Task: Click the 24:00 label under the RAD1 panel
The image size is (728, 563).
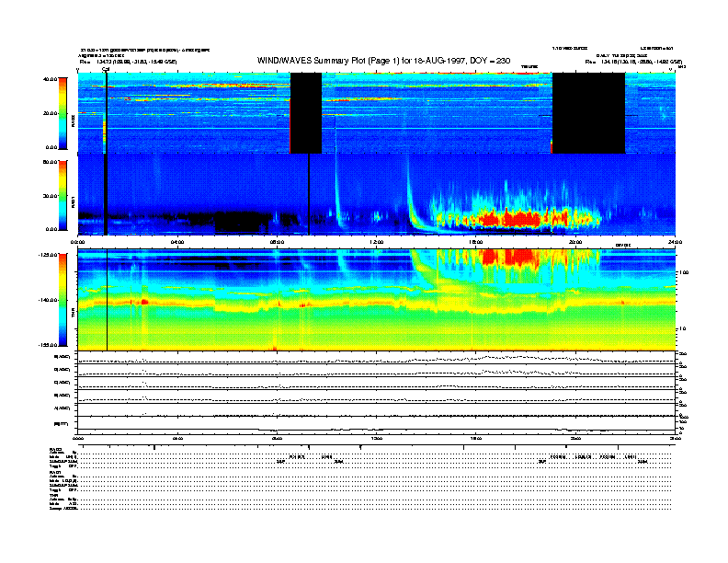Action: [675, 242]
